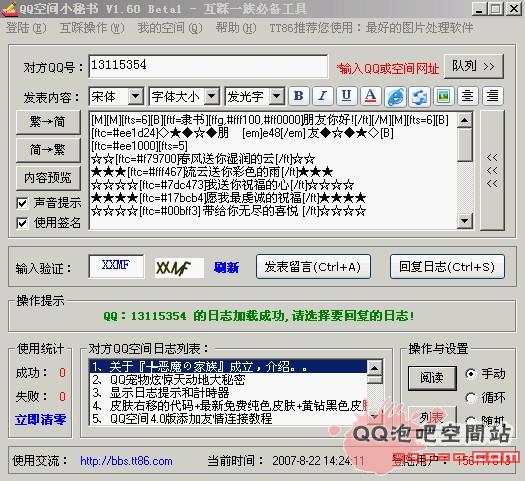Click the 对方QQ号 input field
525x481 pixels.
[208, 66]
